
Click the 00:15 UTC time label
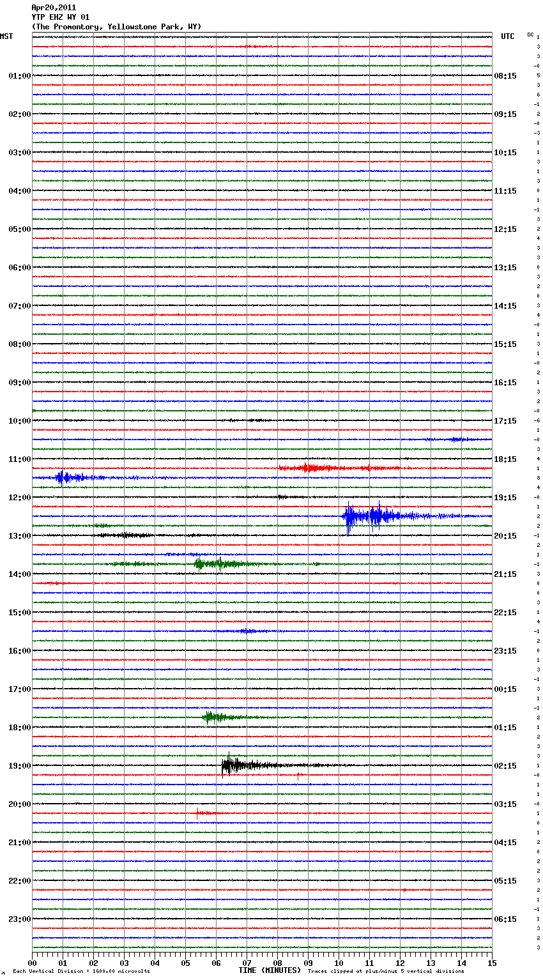click(505, 689)
